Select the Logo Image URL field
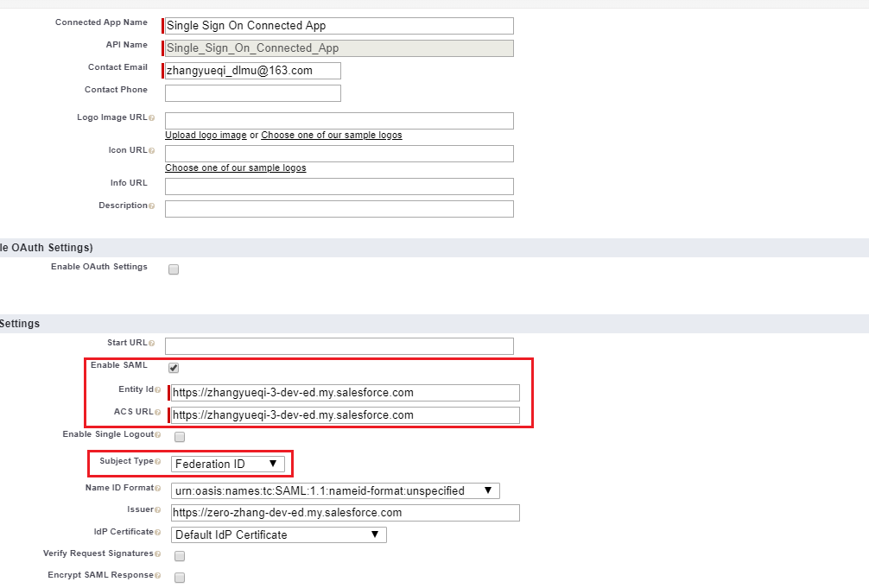The height and width of the screenshot is (588, 869). coord(339,121)
